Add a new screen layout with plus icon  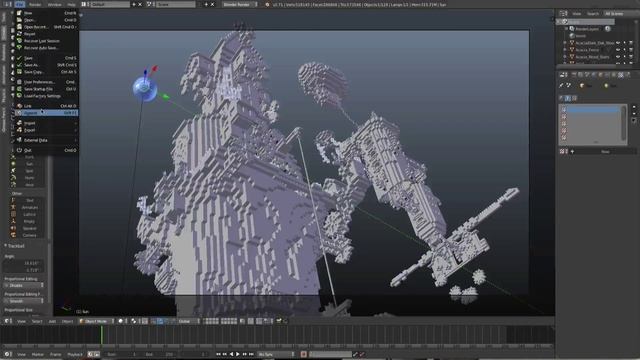tap(134, 4)
